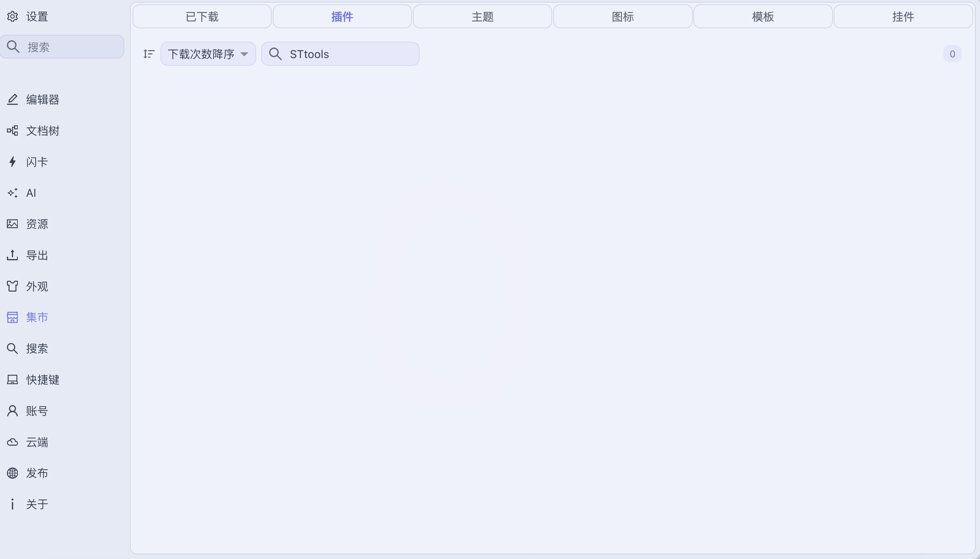
Task: Open the 图标 (Icons) marketplace tab
Action: (623, 16)
